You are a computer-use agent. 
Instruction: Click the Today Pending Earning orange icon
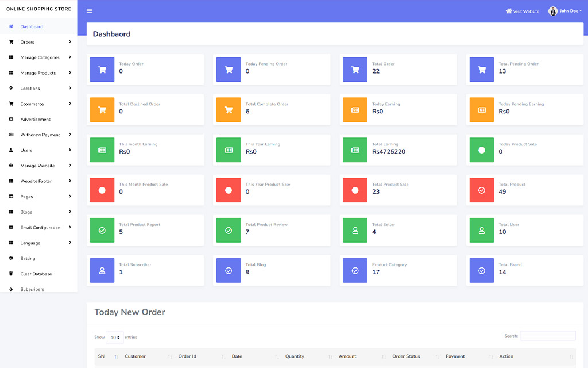click(482, 110)
